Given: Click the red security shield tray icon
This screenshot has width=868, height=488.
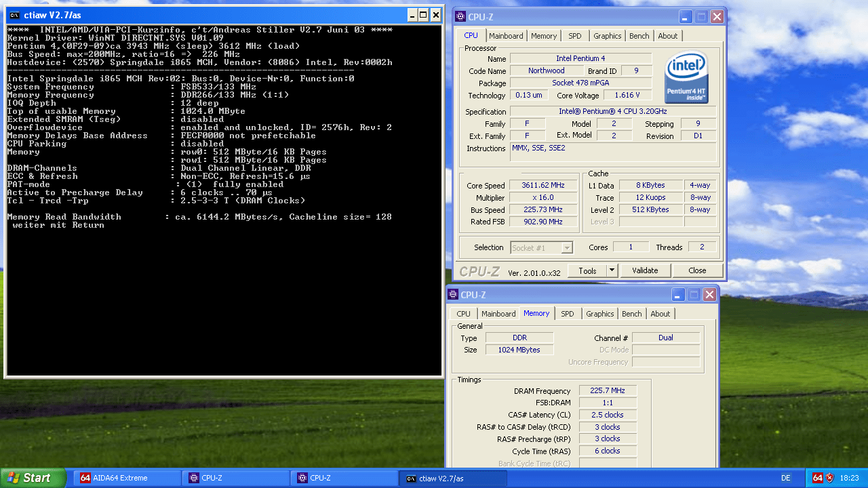Looking at the screenshot, I should click(829, 478).
